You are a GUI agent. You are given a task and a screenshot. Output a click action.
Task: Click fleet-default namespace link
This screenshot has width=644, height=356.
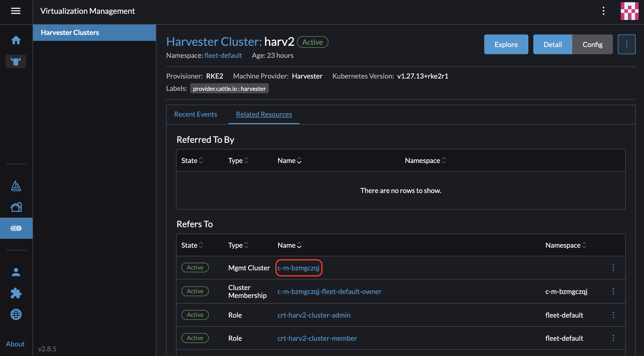pos(223,55)
